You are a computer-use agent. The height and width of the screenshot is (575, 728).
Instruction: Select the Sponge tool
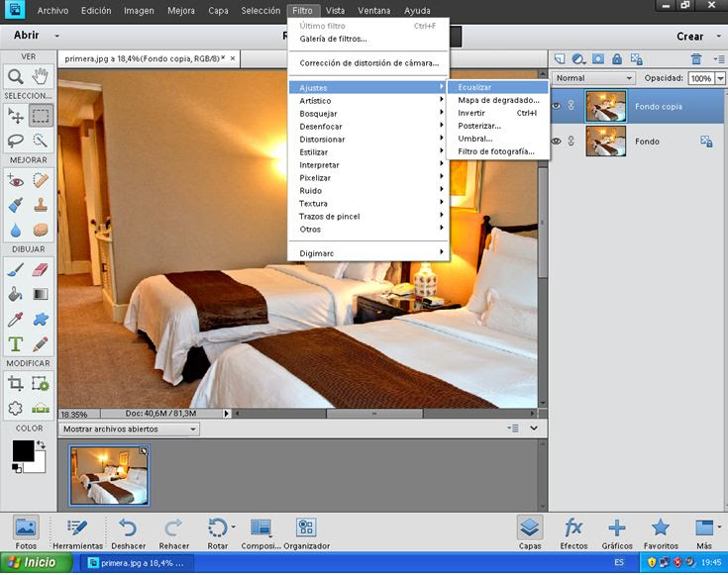pos(41,230)
